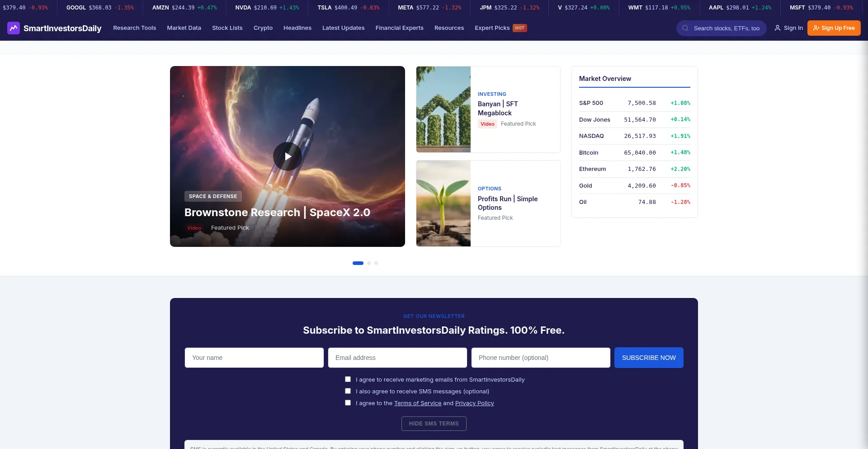Click the TSLA ticker quote
The width and height of the screenshot is (868, 449).
(349, 8)
